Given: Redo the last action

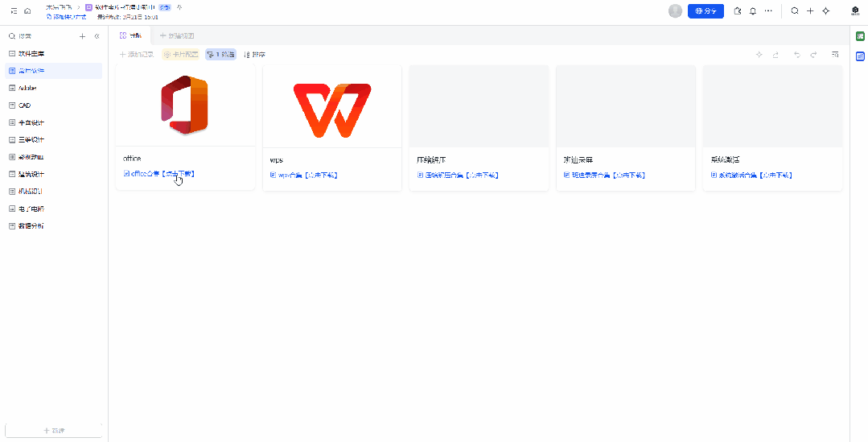Looking at the screenshot, I should (814, 54).
